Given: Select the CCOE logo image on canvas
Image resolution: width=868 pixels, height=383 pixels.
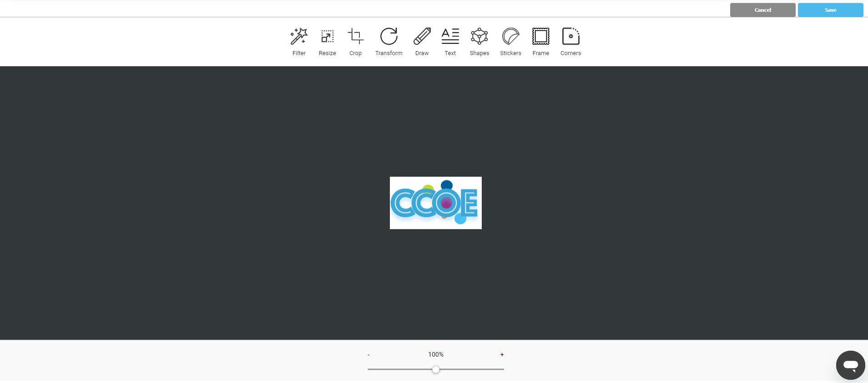Looking at the screenshot, I should 435,203.
